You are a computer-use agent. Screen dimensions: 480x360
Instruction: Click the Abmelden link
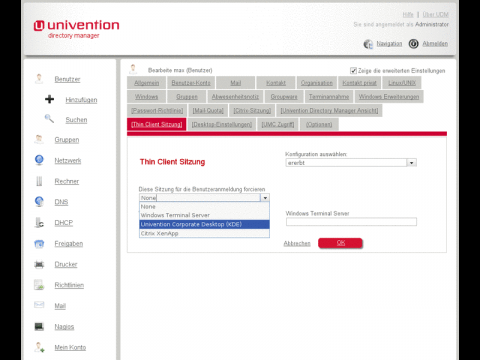(435, 44)
